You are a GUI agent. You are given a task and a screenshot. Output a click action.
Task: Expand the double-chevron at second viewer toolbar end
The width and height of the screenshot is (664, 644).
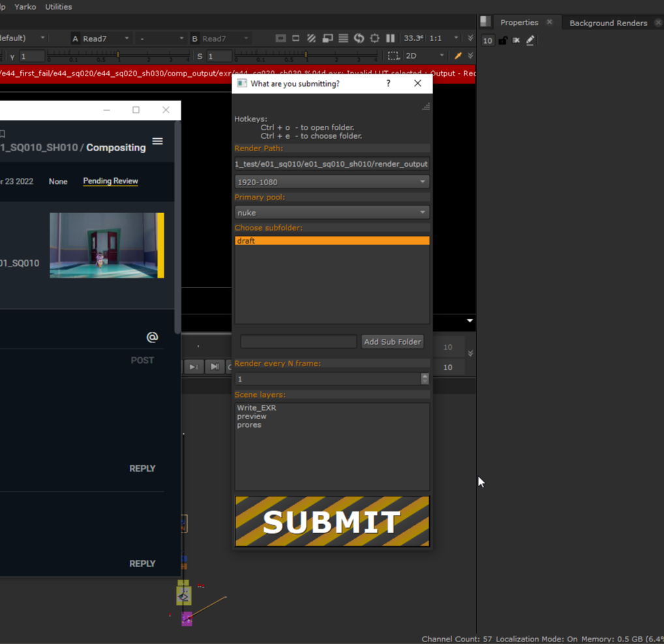coord(470,55)
